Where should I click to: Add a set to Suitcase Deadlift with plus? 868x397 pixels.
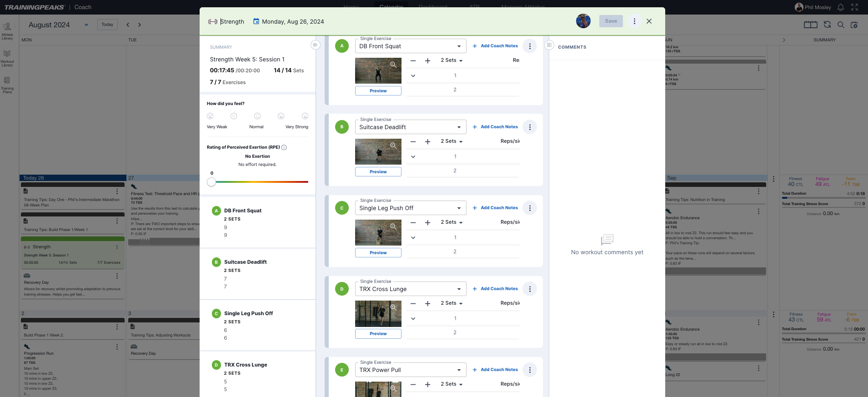coord(427,141)
